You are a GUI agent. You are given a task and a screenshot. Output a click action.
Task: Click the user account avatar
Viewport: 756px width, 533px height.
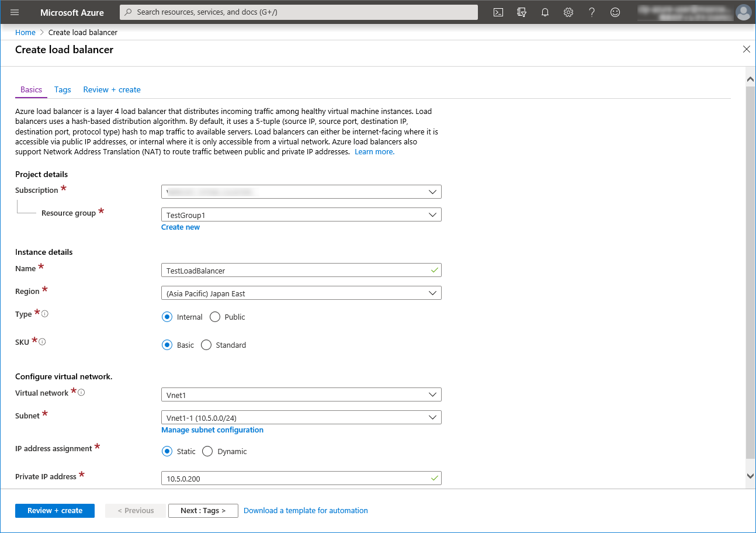click(743, 12)
